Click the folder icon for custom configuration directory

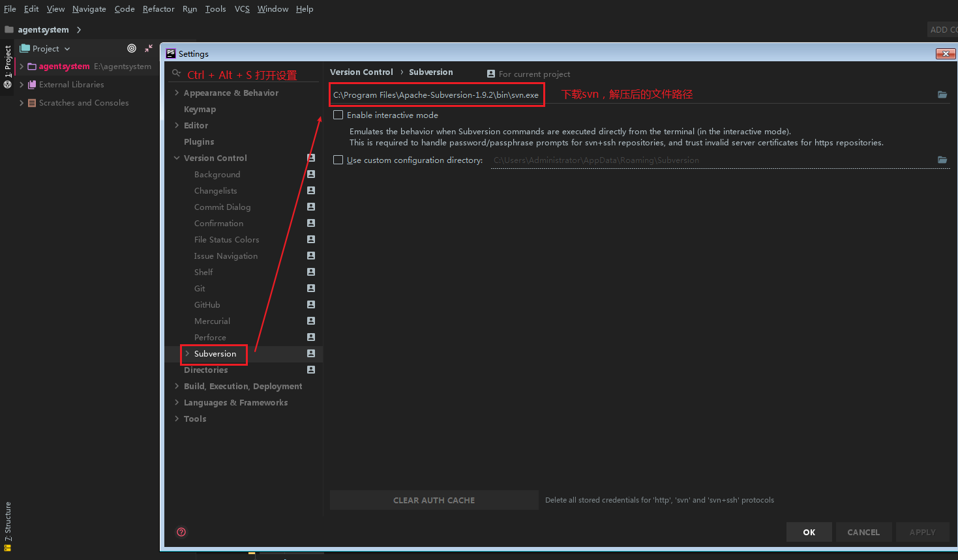[942, 159]
